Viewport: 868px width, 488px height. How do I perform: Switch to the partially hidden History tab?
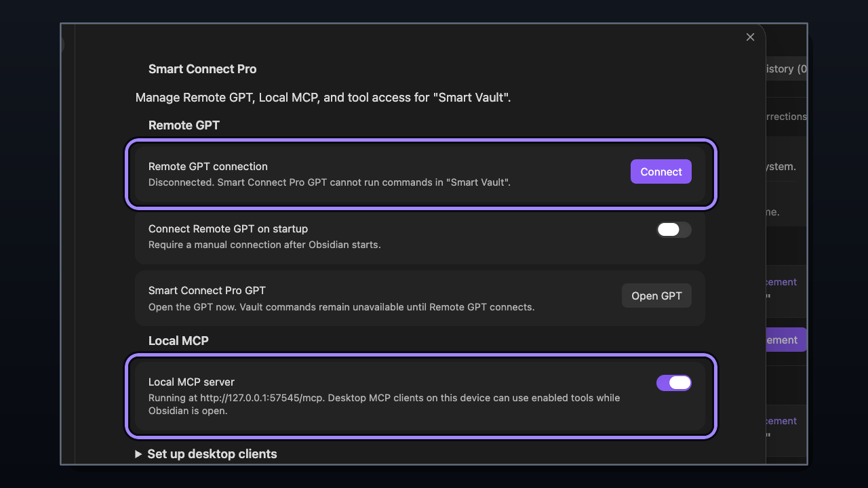click(x=786, y=68)
